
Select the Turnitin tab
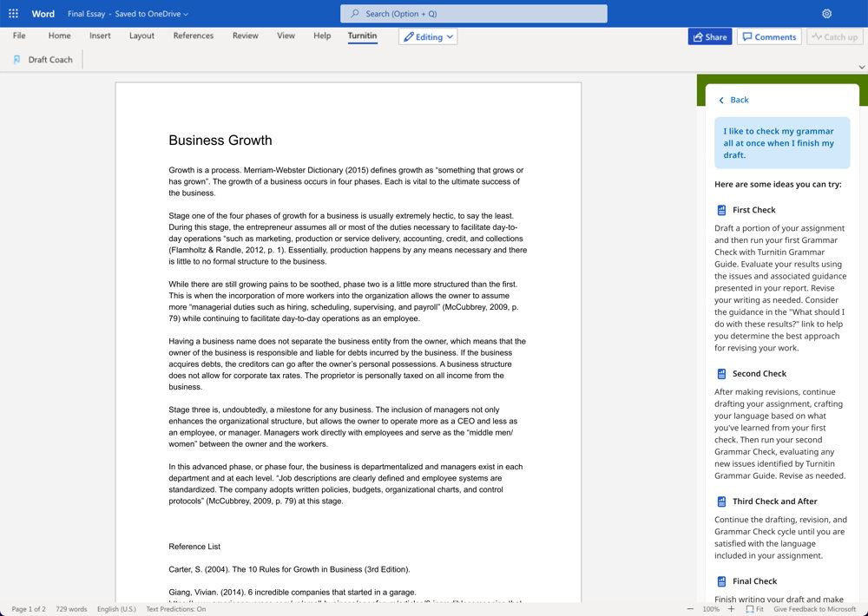tap(363, 36)
